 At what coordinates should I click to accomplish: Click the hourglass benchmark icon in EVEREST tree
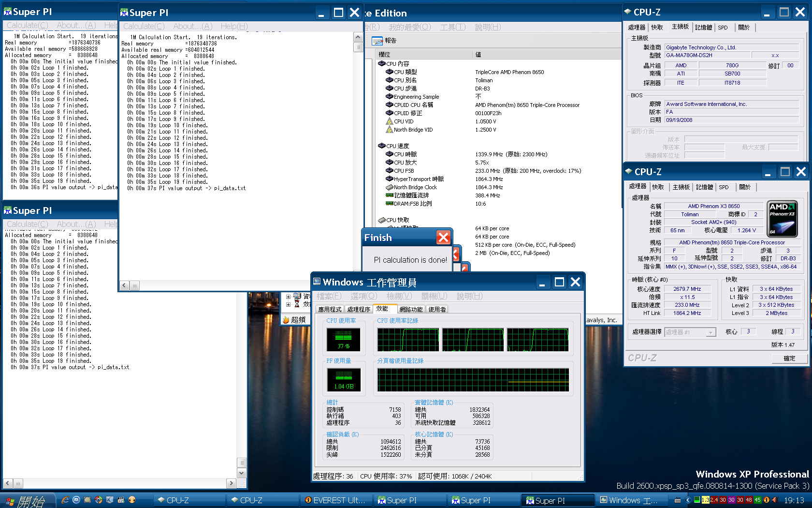click(297, 304)
